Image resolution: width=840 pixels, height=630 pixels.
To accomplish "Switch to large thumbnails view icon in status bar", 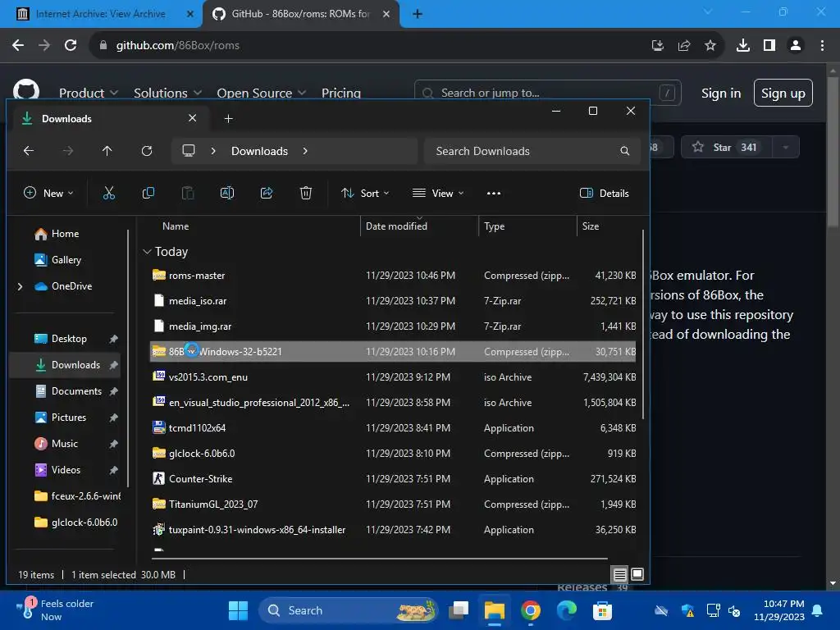I will point(637,574).
